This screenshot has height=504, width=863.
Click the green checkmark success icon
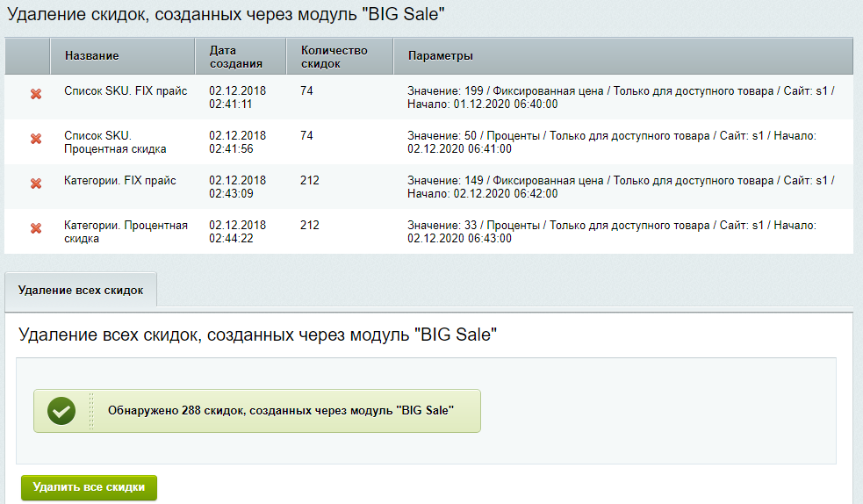pos(61,411)
